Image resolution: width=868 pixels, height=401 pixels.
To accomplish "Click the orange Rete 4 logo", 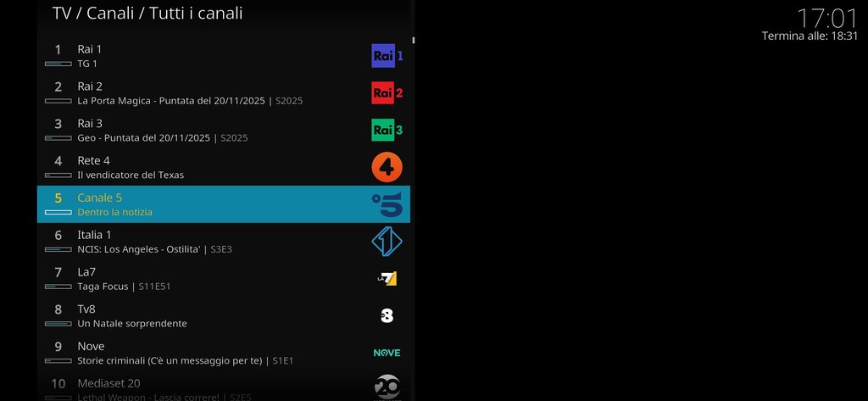I will (x=387, y=167).
